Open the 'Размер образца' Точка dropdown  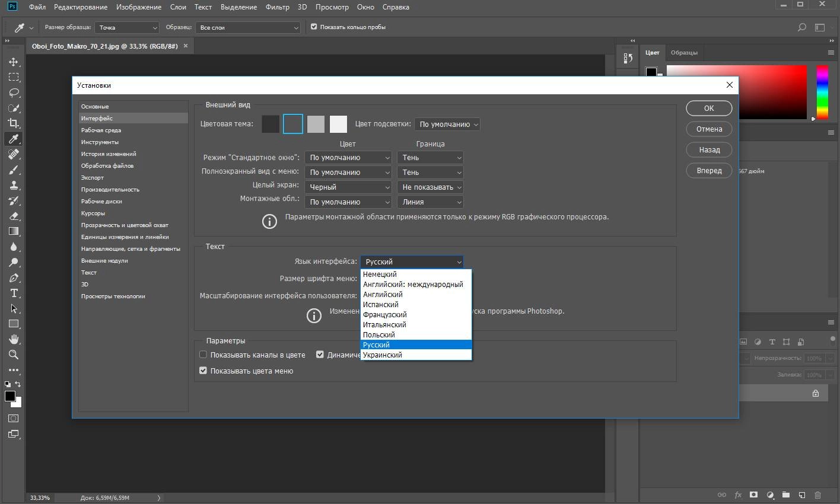[x=127, y=27]
